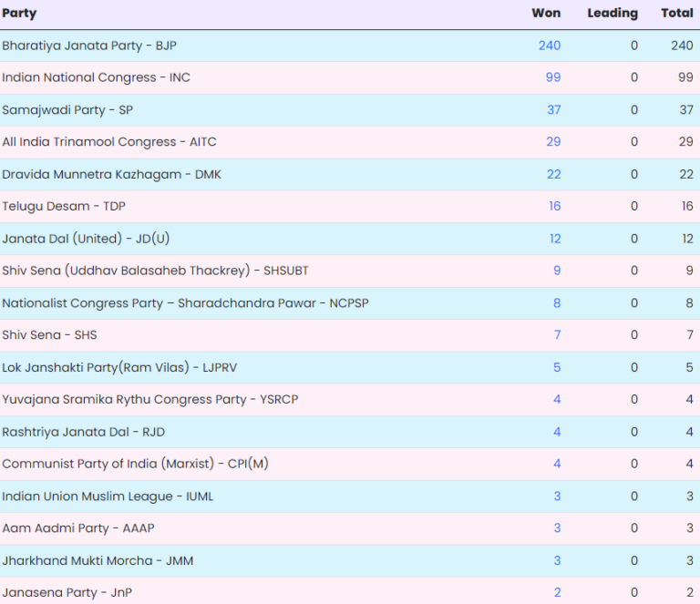Click the Party column header
Image resolution: width=700 pixels, height=604 pixels.
click(x=19, y=14)
